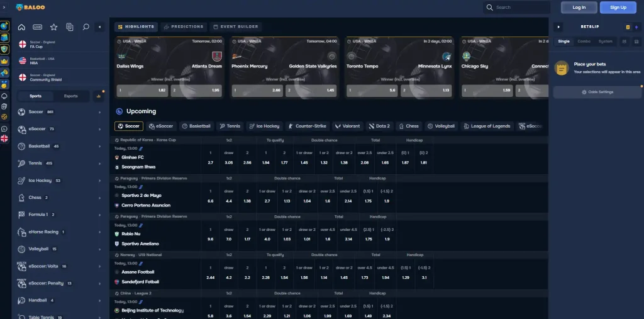The height and width of the screenshot is (319, 644).
Task: Filter upcoming by Soccer chip
Action: 129,126
